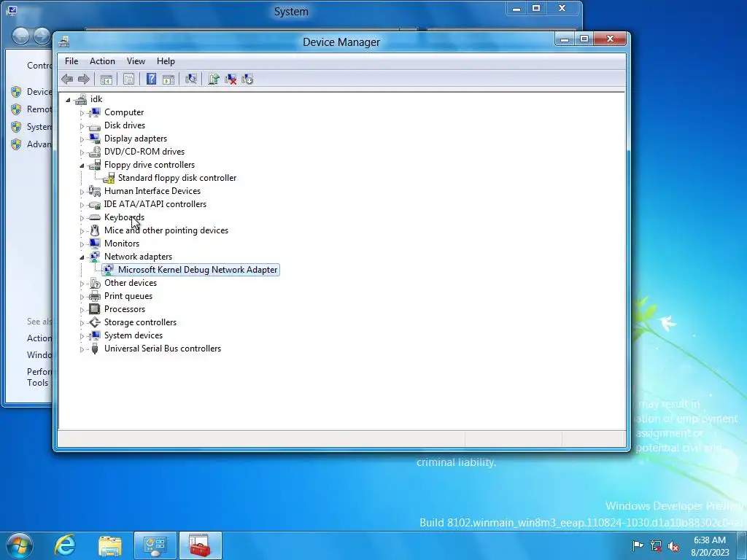
Task: Expand the DVD/CD-ROM drives category
Action: (82, 152)
